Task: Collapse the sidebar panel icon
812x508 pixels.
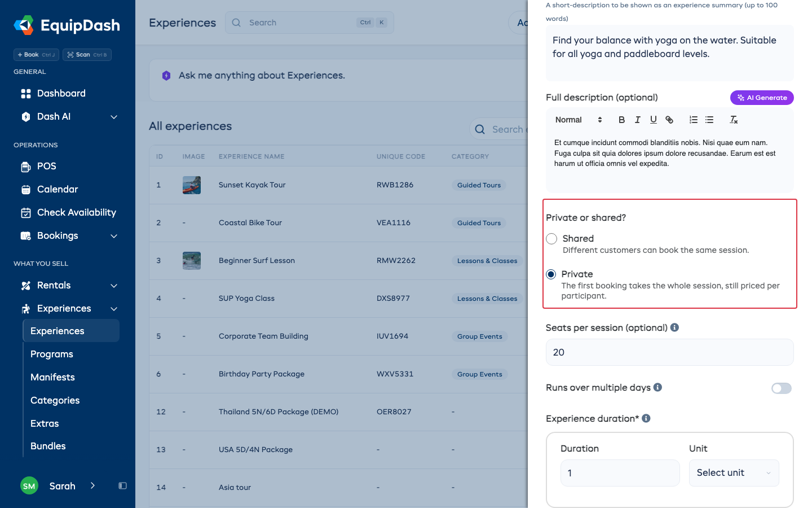Action: 122,486
